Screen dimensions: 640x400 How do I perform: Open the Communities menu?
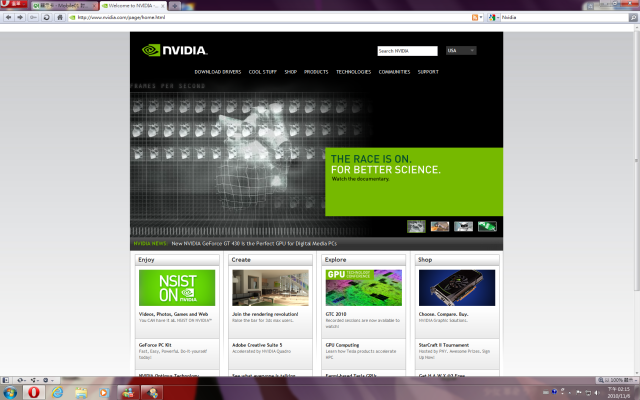click(x=394, y=72)
